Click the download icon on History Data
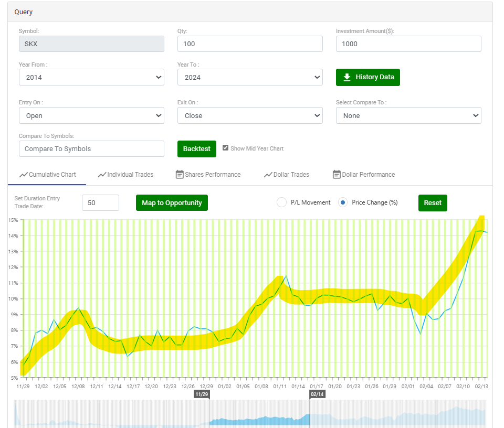The width and height of the screenshot is (504, 428). tap(347, 78)
